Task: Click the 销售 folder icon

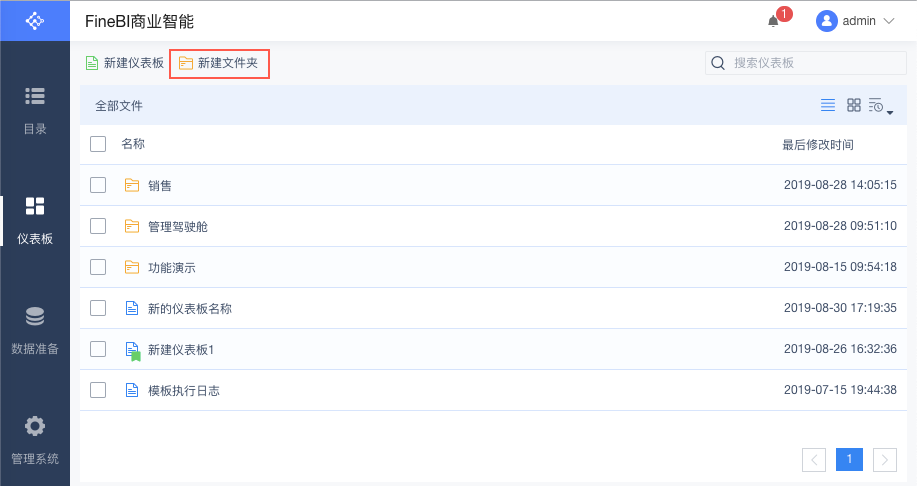Action: coord(132,185)
